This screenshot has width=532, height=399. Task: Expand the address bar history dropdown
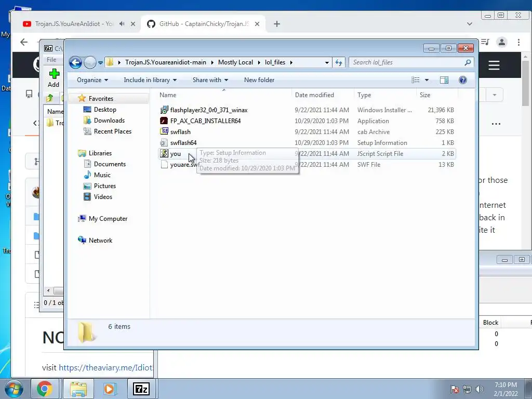click(x=327, y=63)
